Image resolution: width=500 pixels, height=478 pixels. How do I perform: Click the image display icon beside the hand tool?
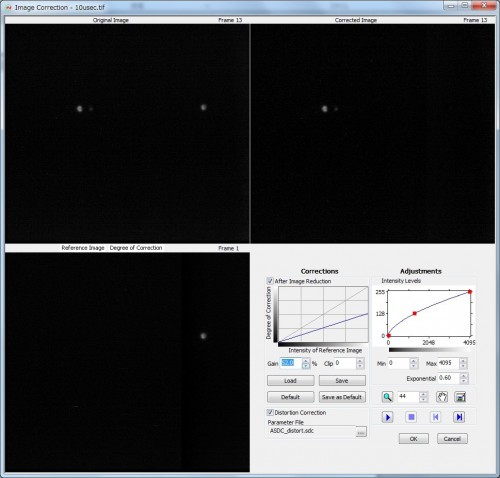[x=461, y=397]
